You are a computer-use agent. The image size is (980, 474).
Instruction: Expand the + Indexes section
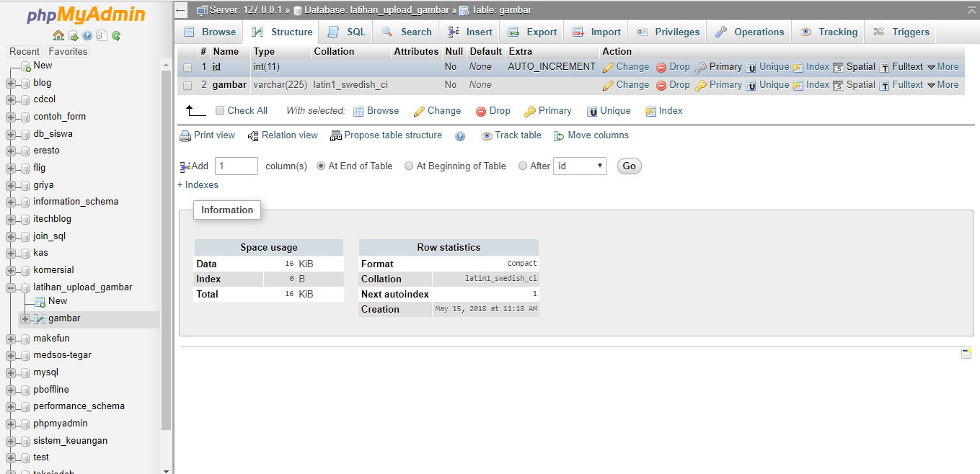click(198, 184)
